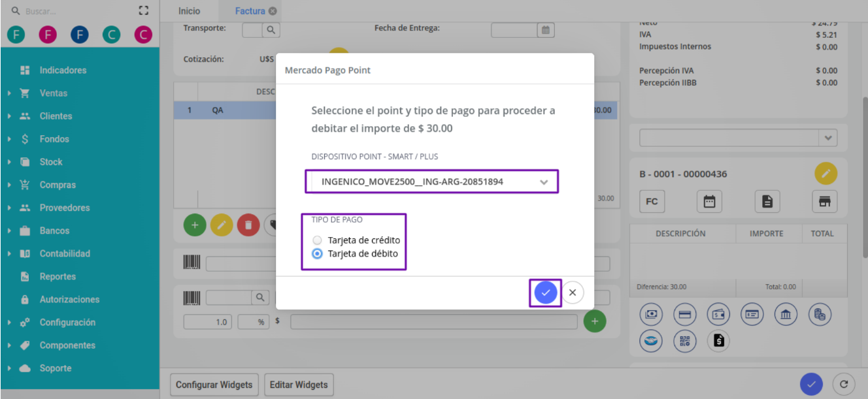Viewport: 868px width, 399px height.
Task: Select the cheque card payment icon
Action: [x=752, y=315]
